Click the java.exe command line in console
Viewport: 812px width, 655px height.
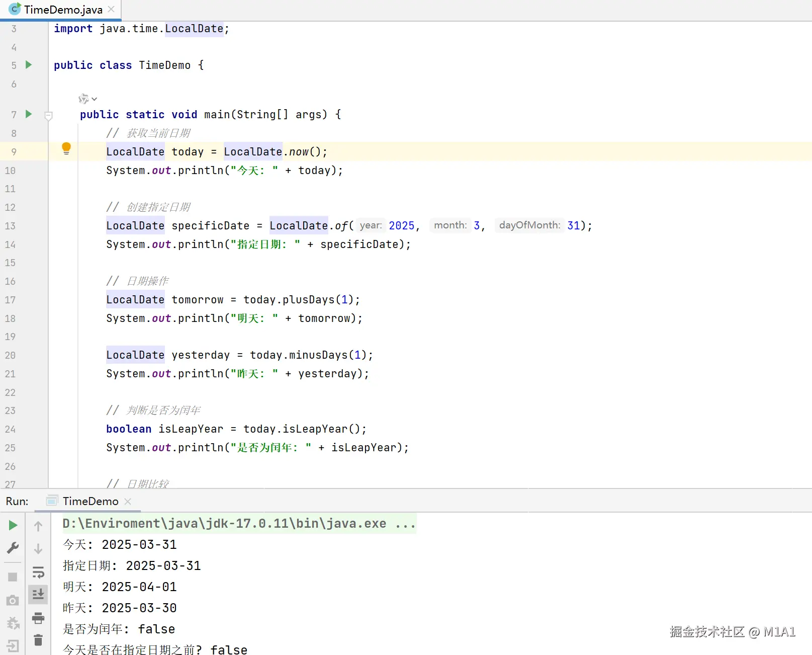click(239, 524)
